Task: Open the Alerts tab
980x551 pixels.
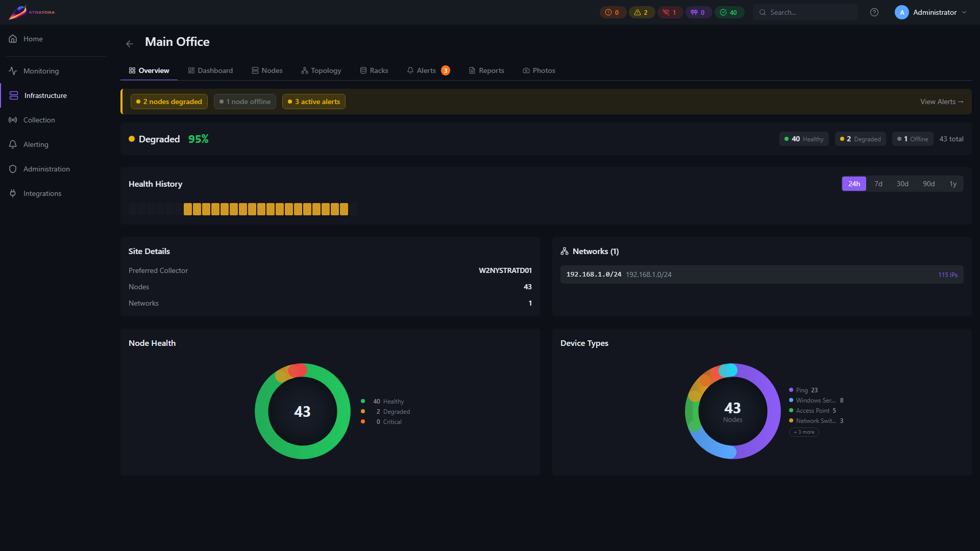Action: (x=428, y=70)
